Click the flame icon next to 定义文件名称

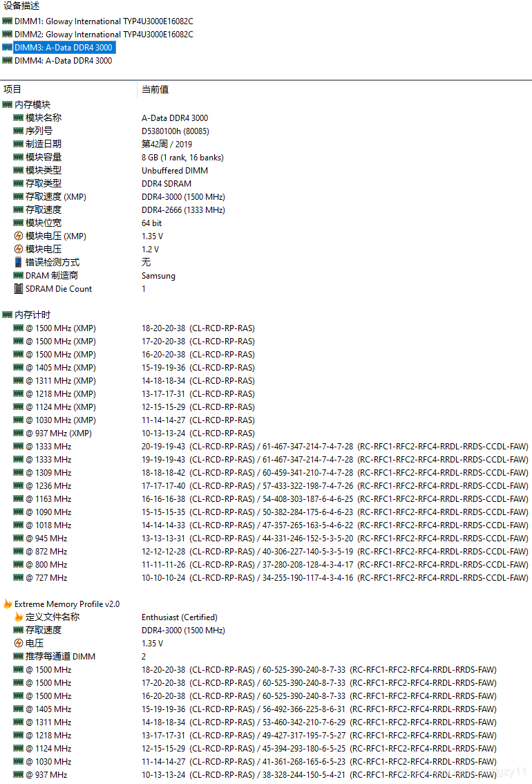pos(19,617)
